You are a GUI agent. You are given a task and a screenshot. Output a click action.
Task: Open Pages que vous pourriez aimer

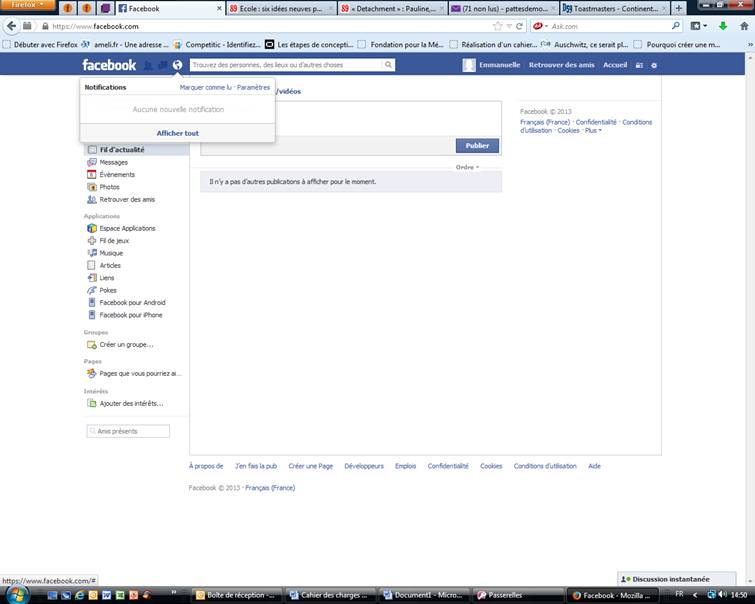pyautogui.click(x=134, y=373)
